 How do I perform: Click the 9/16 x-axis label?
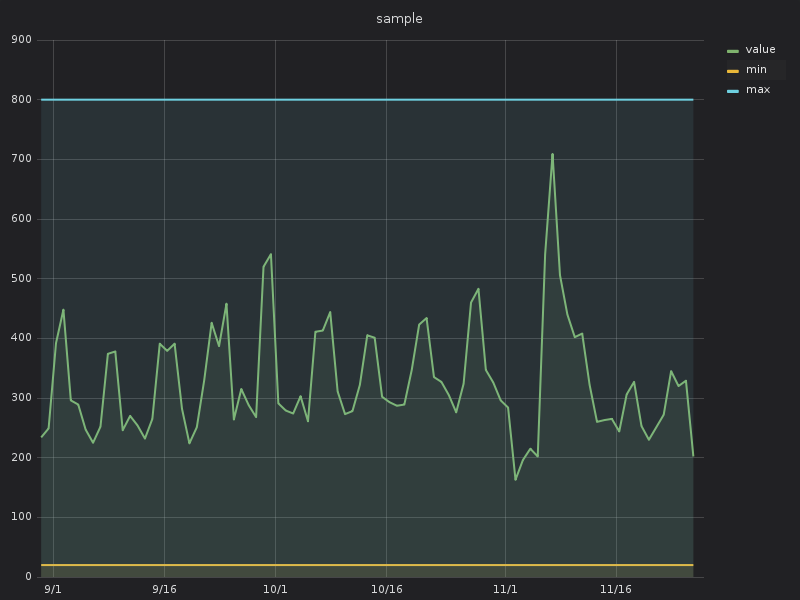point(164,589)
